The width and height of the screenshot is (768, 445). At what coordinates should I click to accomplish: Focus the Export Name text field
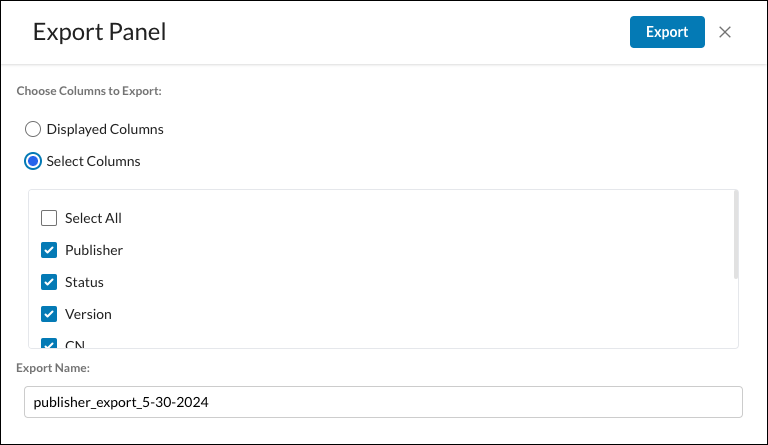click(383, 402)
